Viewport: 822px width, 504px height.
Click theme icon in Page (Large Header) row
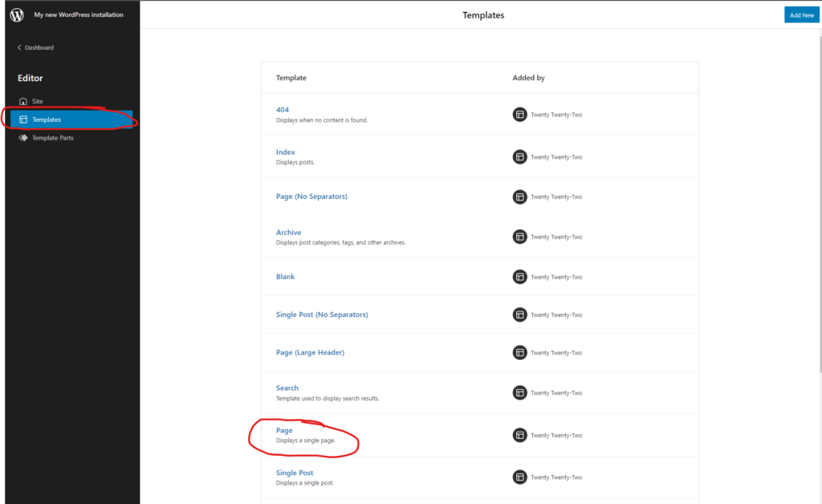(519, 352)
